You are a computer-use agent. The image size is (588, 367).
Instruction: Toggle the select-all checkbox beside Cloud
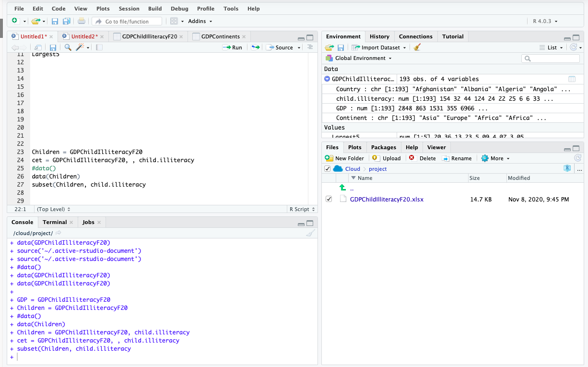[x=327, y=169]
